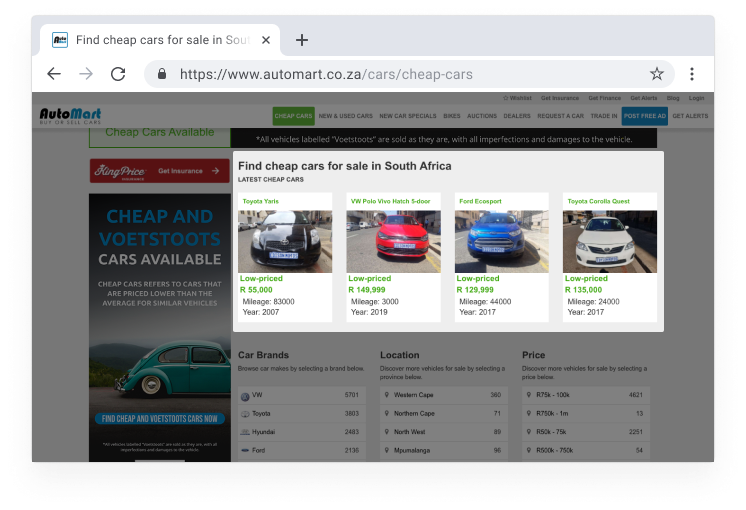Click the R50k - 75k pin icon
Image resolution: width=746 pixels, height=510 pixels.
[529, 432]
